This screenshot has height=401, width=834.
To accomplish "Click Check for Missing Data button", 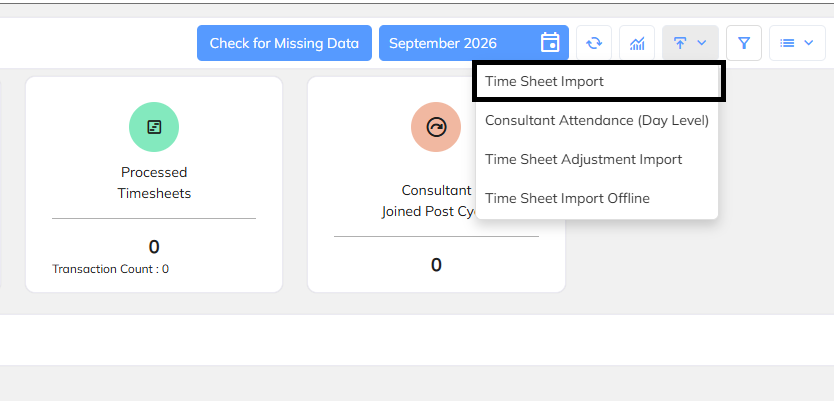I will point(285,43).
